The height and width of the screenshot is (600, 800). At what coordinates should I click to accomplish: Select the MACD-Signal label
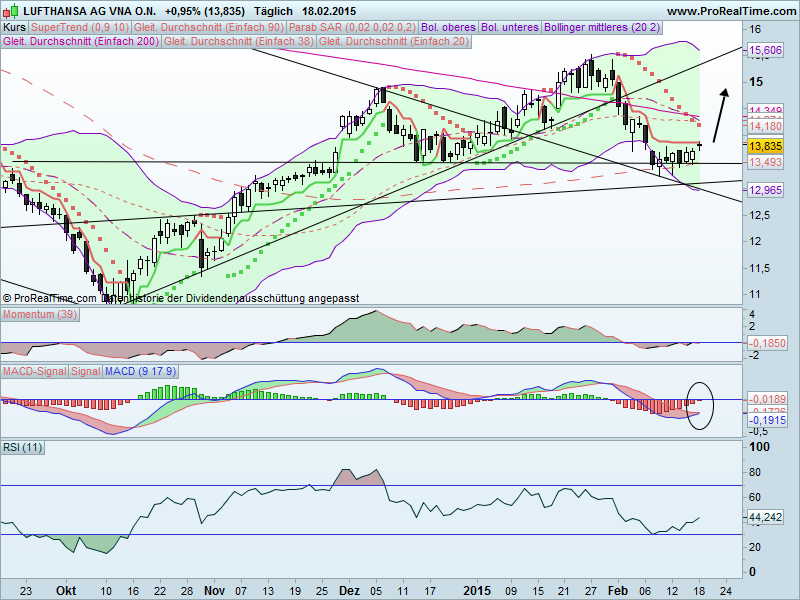click(35, 371)
